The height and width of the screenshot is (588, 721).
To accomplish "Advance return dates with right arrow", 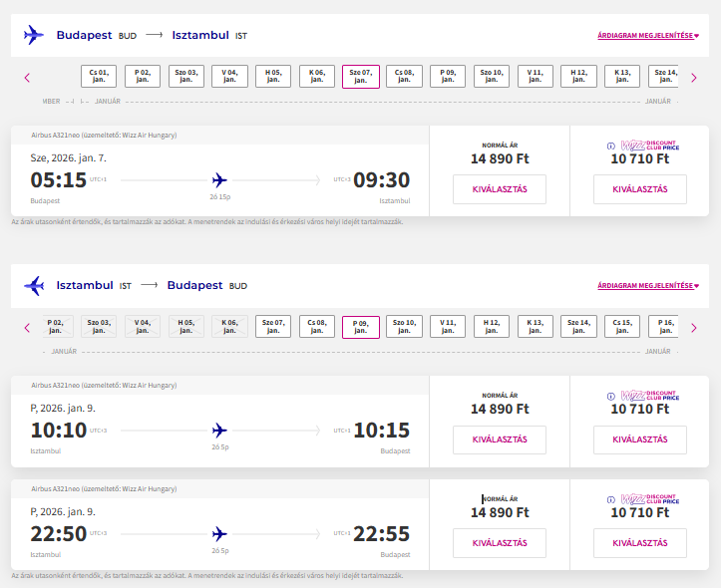I will point(694,328).
